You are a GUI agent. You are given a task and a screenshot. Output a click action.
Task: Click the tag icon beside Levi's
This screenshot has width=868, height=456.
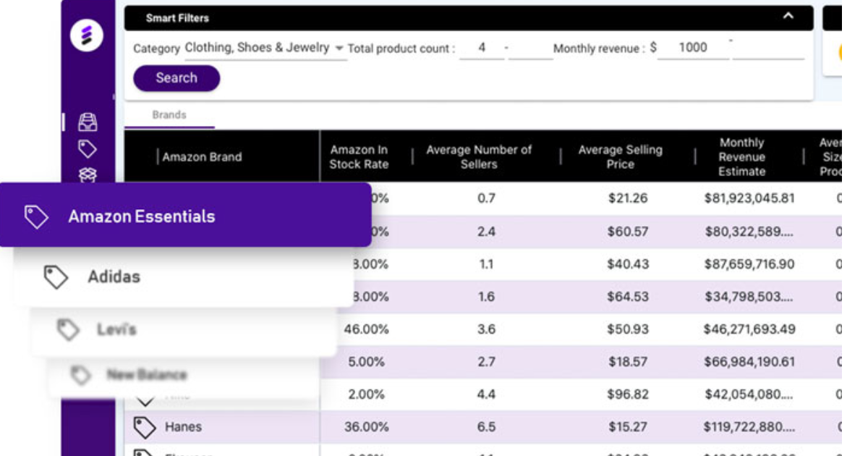pyautogui.click(x=68, y=330)
